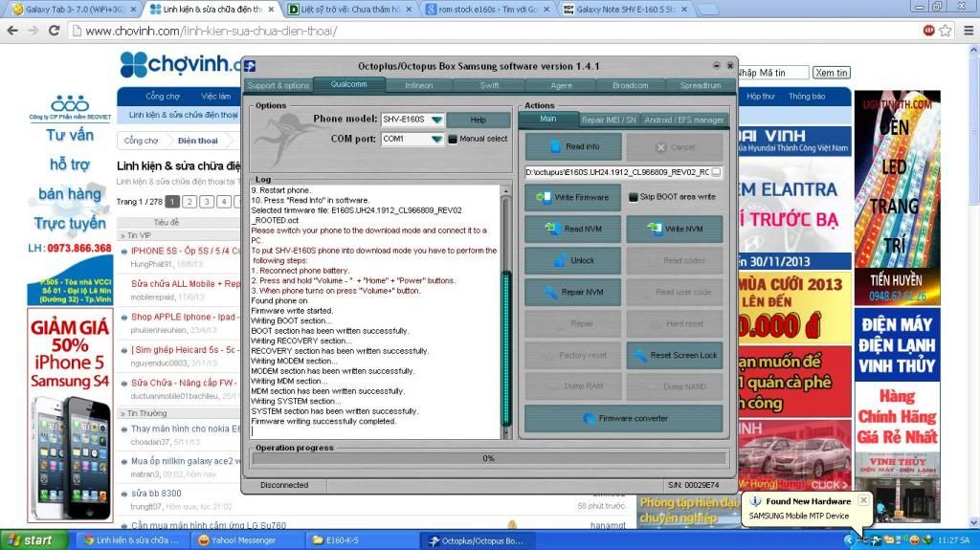Toggle Skip BOOT area write checkbox
The width and height of the screenshot is (980, 550).
point(633,197)
